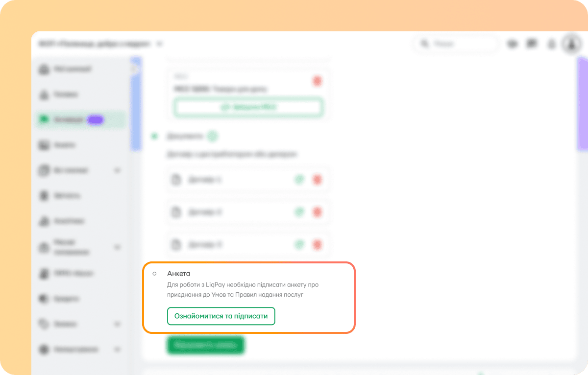The height and width of the screenshot is (375, 588).
Task: Open the chat messages icon in the header
Action: [532, 44]
